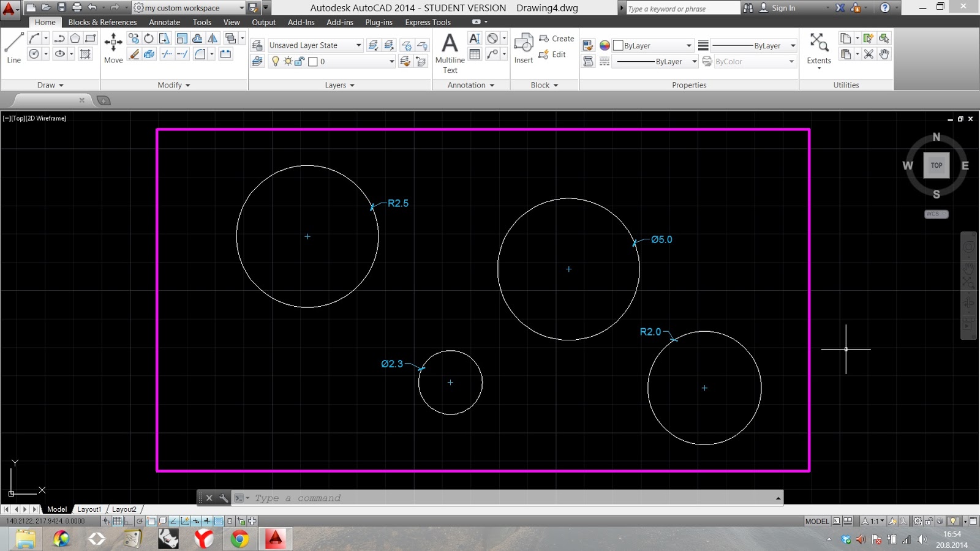Switch to the Annotate tab
Screen dimensions: 980x551
point(165,22)
